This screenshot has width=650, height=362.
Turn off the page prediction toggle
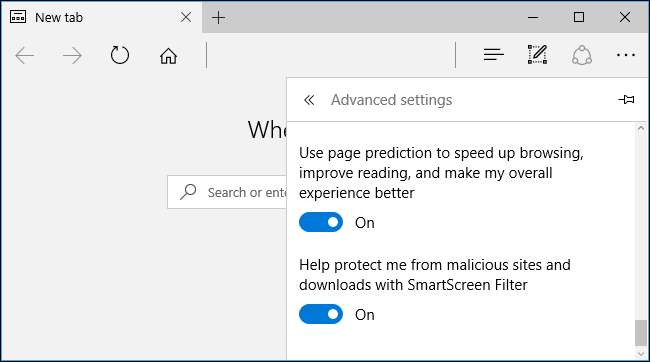click(x=321, y=222)
